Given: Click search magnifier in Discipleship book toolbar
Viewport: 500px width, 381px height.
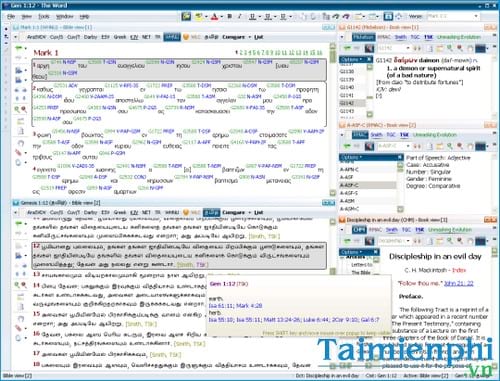Looking at the screenshot, I should point(450,241).
